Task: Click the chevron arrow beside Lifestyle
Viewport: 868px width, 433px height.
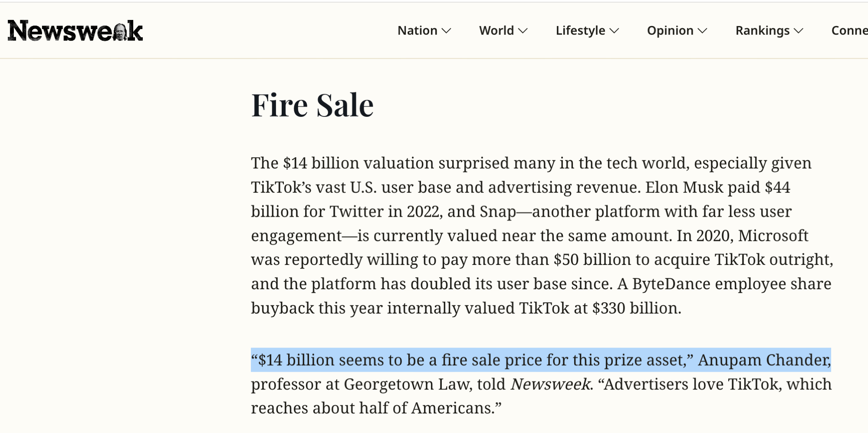Action: click(615, 31)
